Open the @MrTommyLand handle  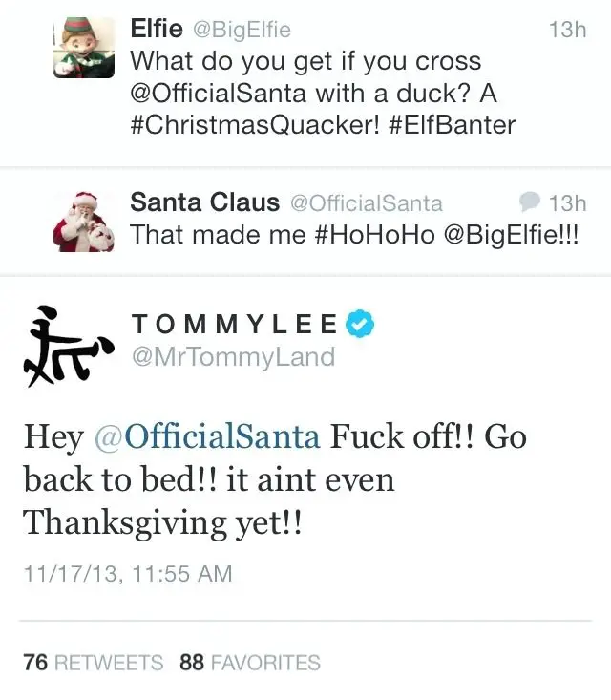pyautogui.click(x=233, y=357)
